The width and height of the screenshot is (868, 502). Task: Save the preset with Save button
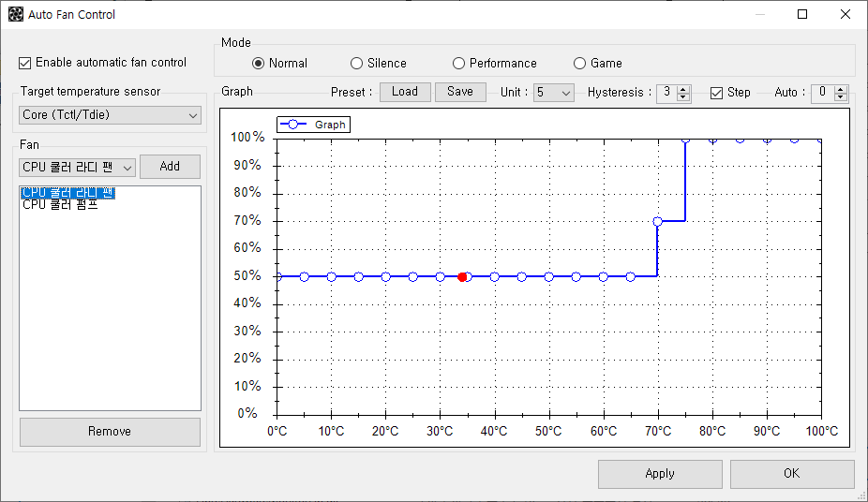(460, 92)
